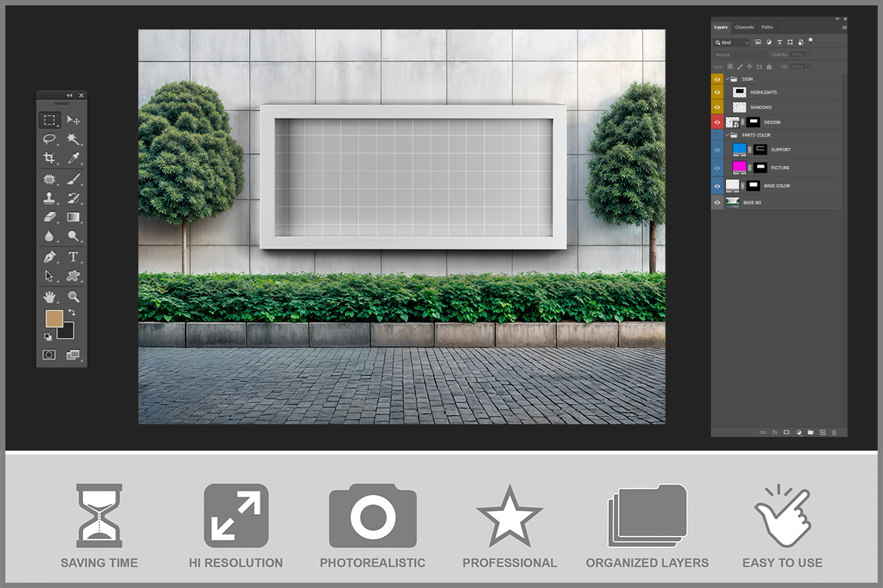
Task: Toggle visibility of DESIGN layer
Action: (x=717, y=122)
